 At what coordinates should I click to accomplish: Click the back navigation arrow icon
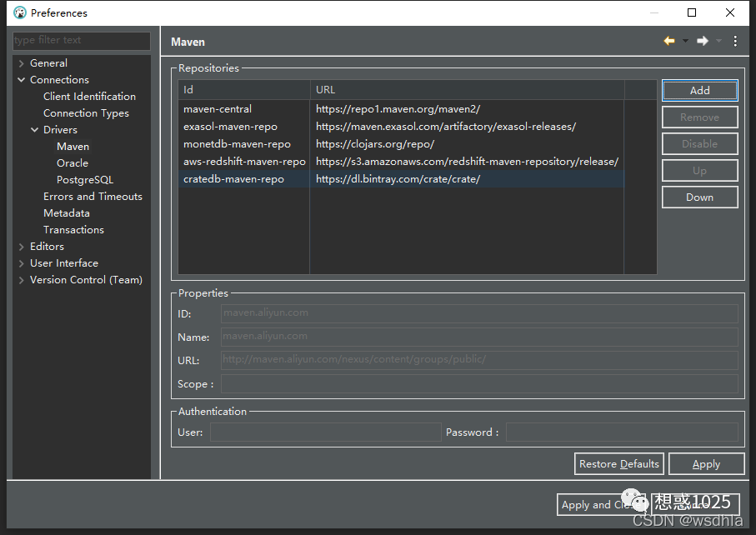pos(669,41)
